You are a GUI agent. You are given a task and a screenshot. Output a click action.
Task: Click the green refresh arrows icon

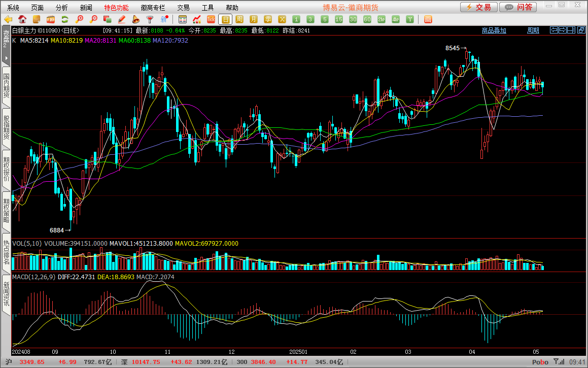click(65, 19)
